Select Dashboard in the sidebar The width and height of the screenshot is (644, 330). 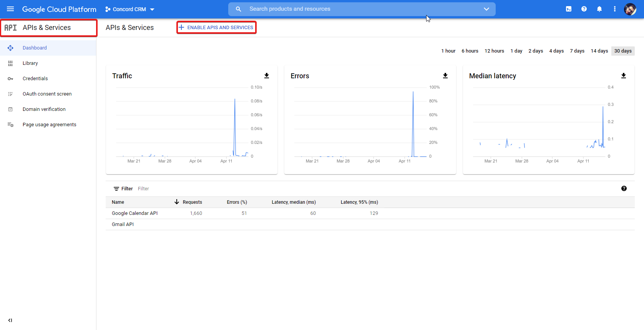[x=48, y=48]
